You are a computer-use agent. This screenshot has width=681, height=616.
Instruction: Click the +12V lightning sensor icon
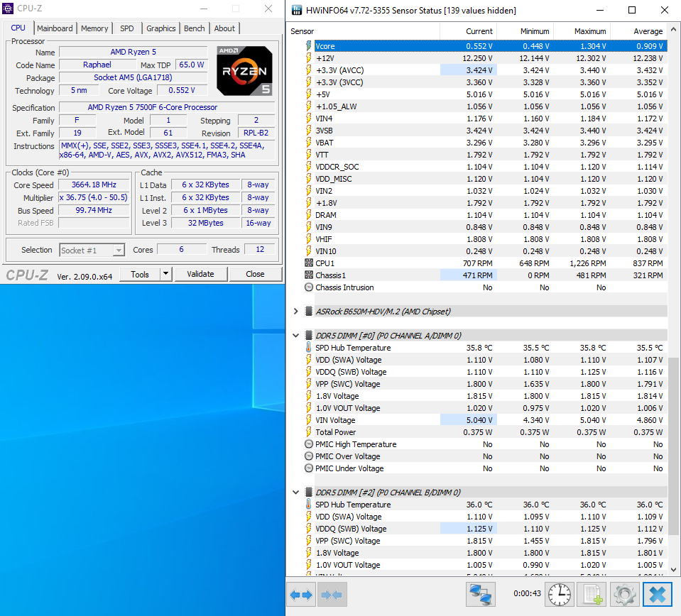[x=308, y=57]
